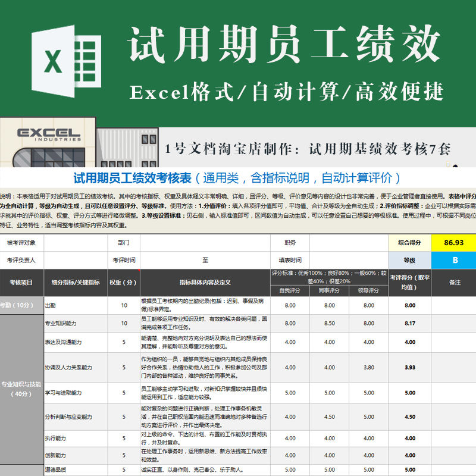Screen dimensions: 476x476
Task: Select 自我评分 5.00 in 学习与进取能力 row
Action: pyautogui.click(x=290, y=393)
